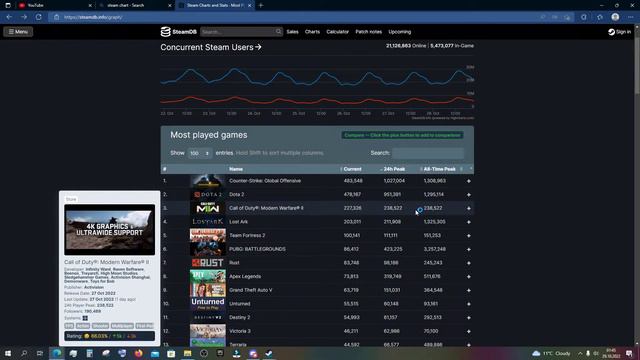Add Team Fortress 2 to comparison

pyautogui.click(x=469, y=236)
